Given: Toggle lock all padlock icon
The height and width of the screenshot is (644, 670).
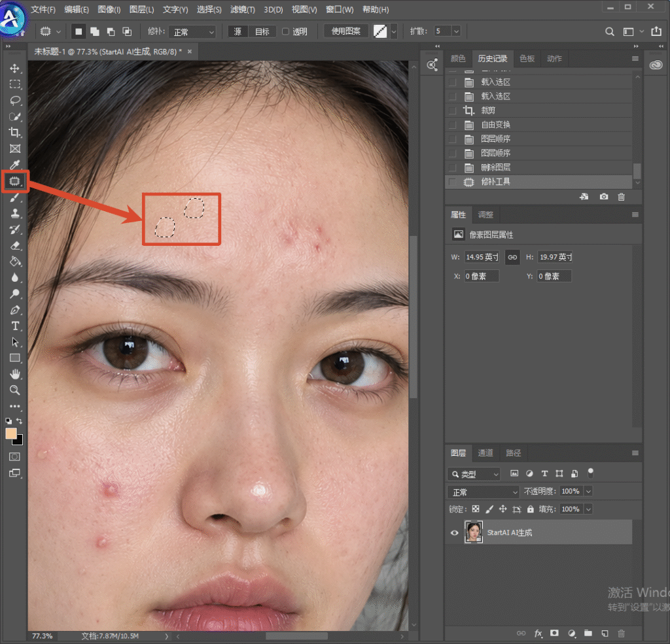Looking at the screenshot, I should click(x=530, y=509).
